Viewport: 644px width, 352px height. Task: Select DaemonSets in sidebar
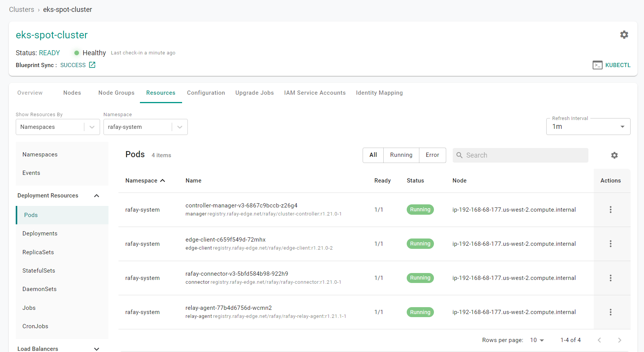click(39, 289)
